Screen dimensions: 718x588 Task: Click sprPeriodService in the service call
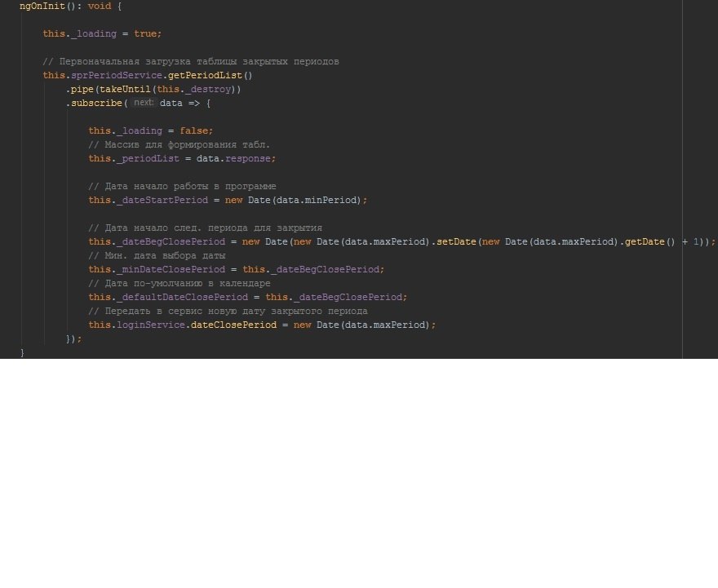point(117,76)
